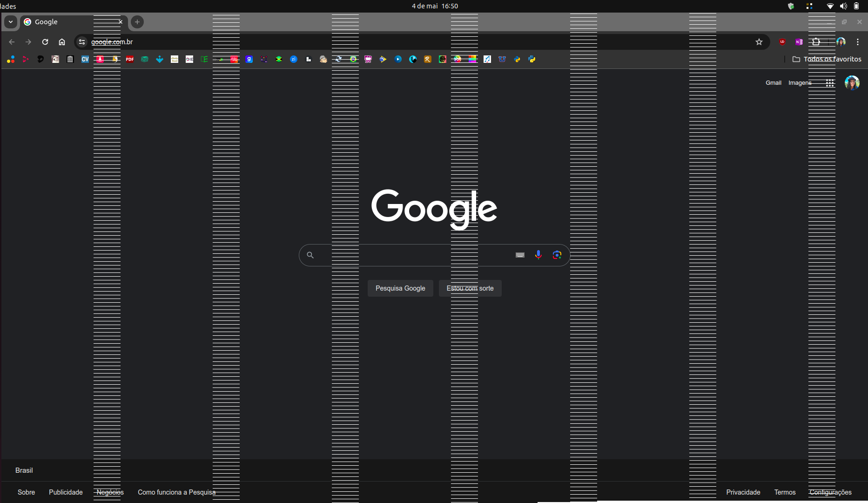
Task: Open the Chrome profile avatar in toolbar
Action: click(841, 42)
